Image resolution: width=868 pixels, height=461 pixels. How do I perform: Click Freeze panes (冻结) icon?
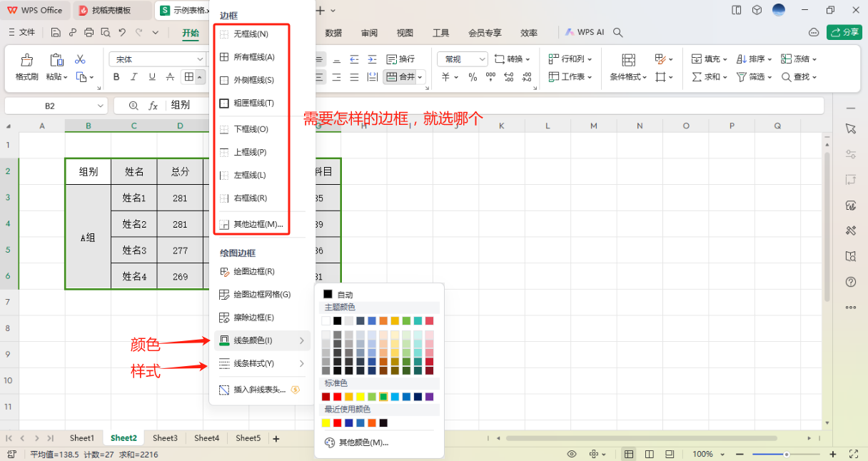tap(787, 59)
